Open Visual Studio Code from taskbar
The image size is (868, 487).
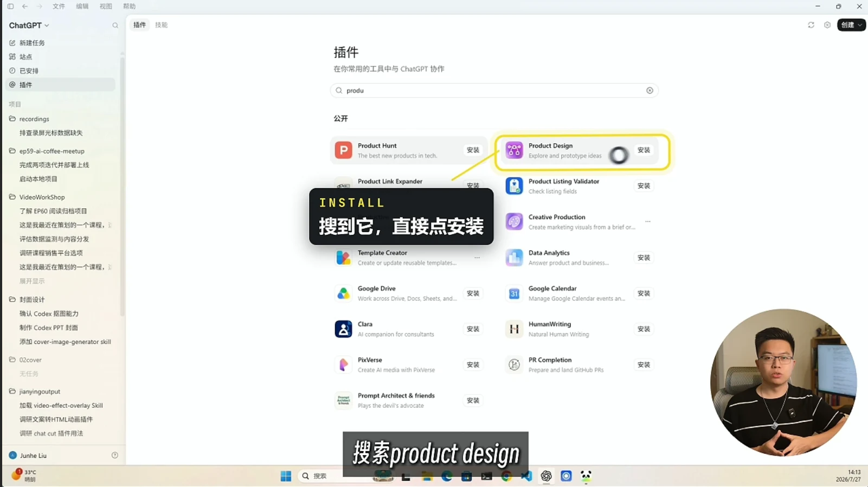tap(526, 476)
